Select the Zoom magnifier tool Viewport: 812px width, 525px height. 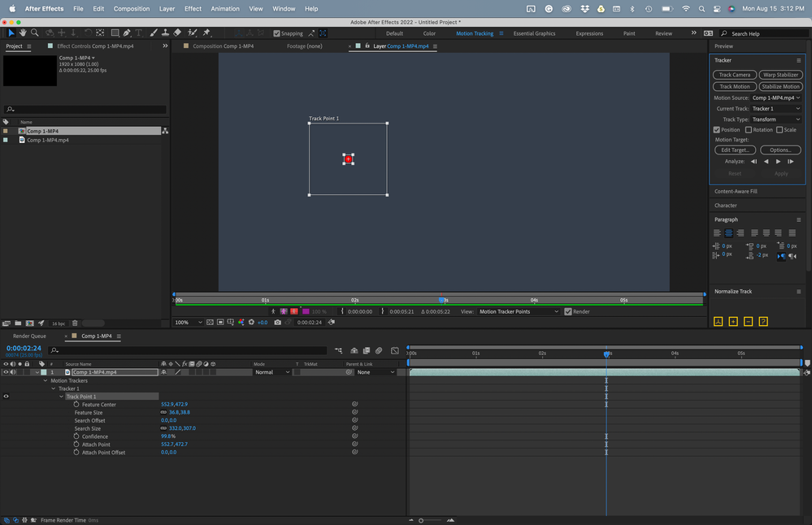[35, 33]
